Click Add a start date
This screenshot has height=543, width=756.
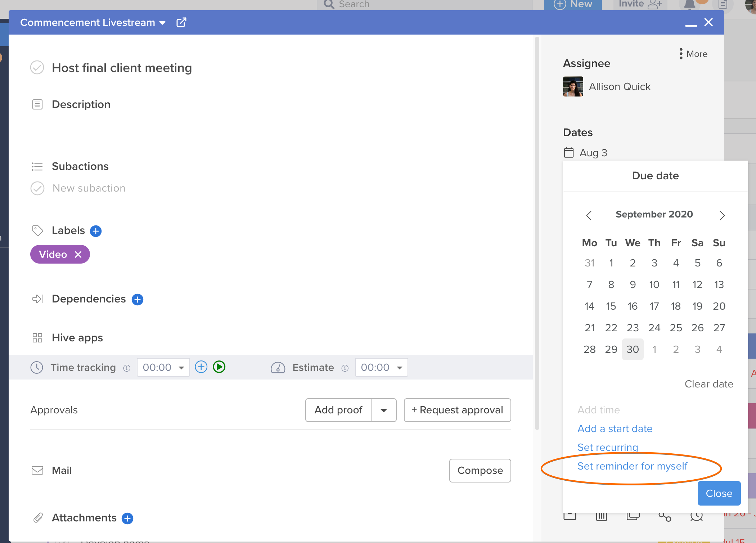pos(615,428)
